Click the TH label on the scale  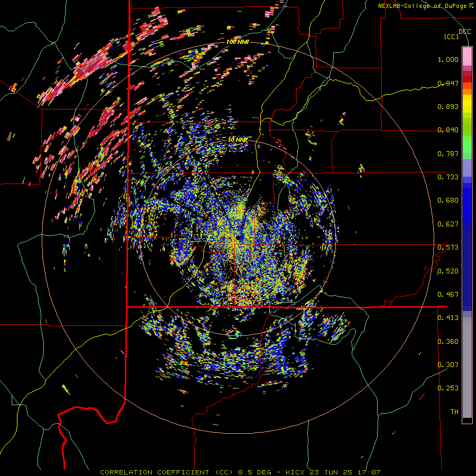coord(454,412)
